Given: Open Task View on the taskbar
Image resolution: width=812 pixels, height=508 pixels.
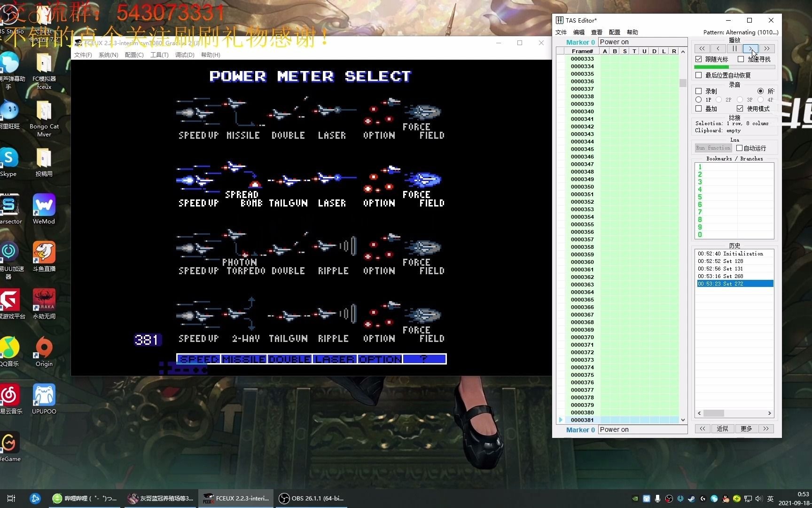Looking at the screenshot, I should 11,499.
